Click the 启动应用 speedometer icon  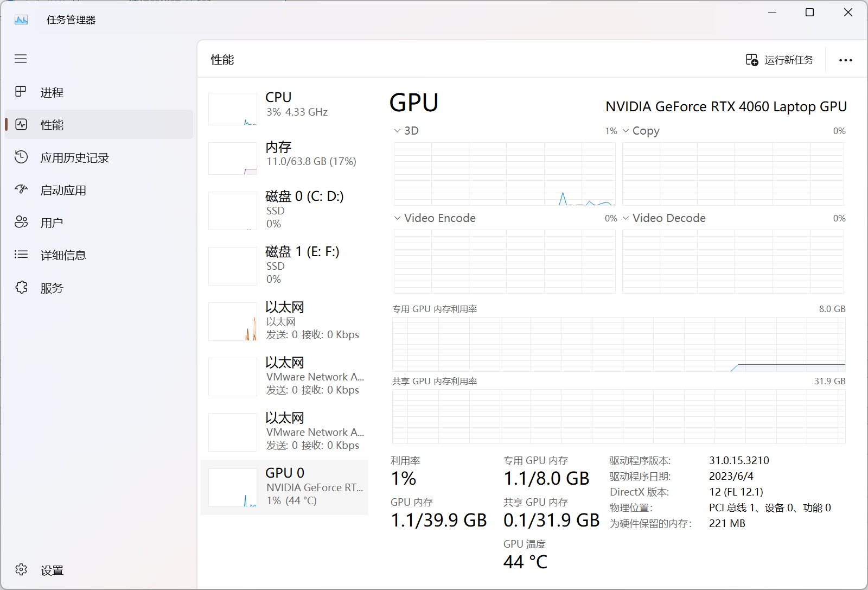pyautogui.click(x=21, y=189)
